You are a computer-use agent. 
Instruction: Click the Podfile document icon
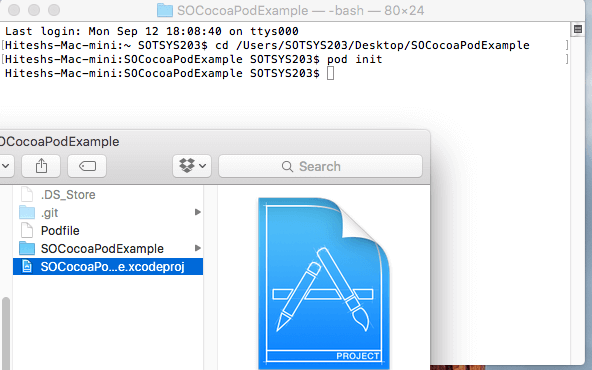tap(27, 230)
